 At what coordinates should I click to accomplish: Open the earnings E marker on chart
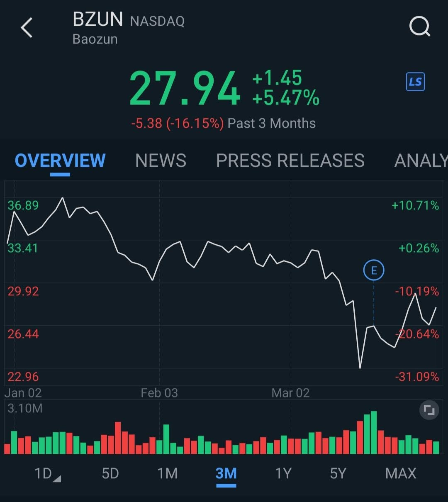click(374, 271)
